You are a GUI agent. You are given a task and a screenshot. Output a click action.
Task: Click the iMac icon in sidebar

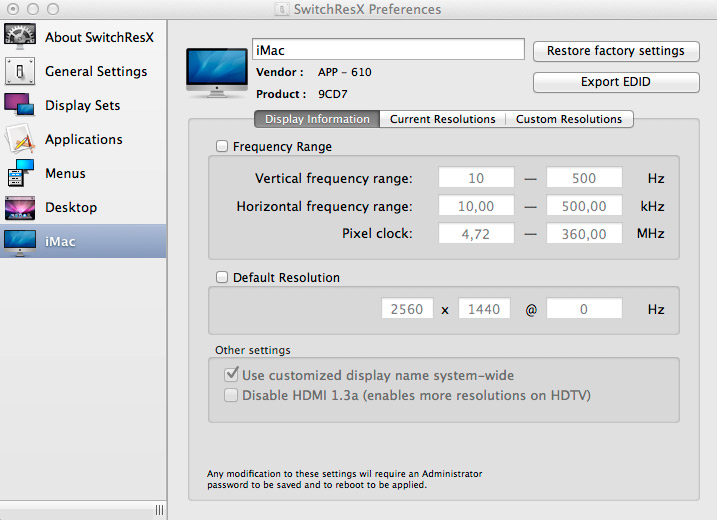(x=20, y=241)
